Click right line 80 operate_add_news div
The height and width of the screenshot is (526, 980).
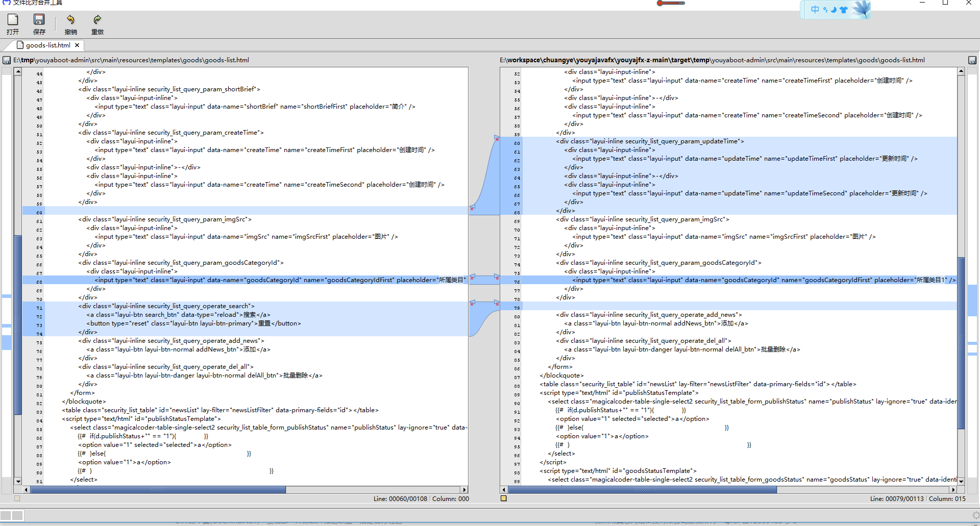point(649,315)
